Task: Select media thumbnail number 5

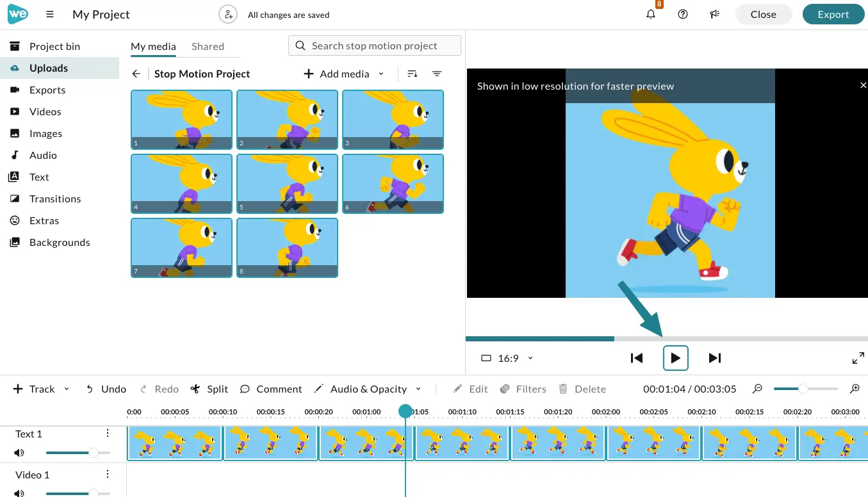Action: [288, 184]
